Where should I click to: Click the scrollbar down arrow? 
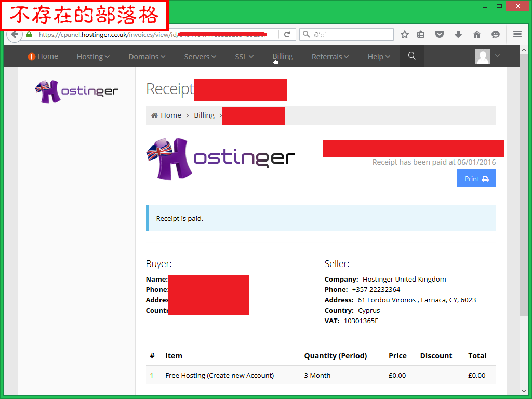click(524, 391)
